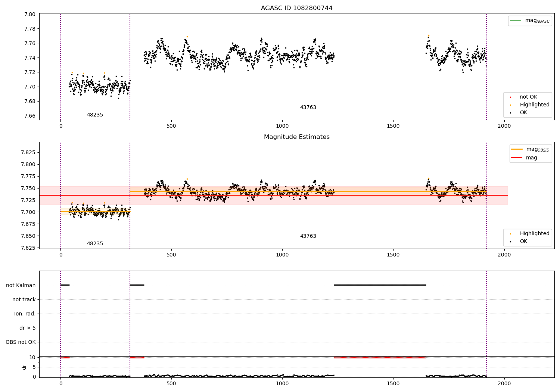The height and width of the screenshot is (392, 560).
Task: Click the 7.625 y-tick in Magnitude Estimates plot
Action: click(28, 248)
